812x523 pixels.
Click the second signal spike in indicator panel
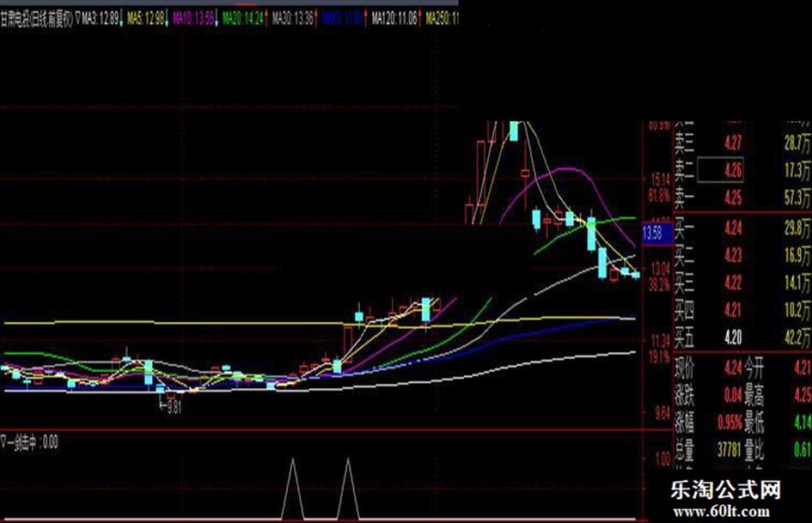pos(348,489)
